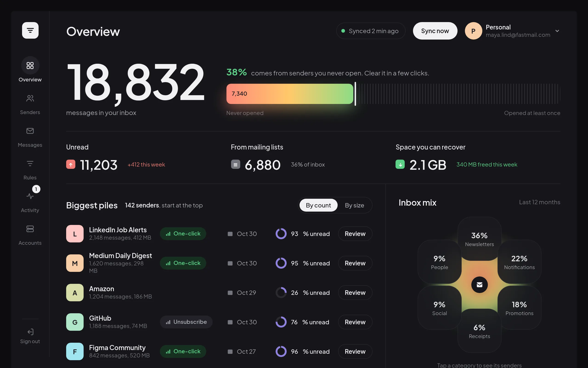
Task: Select the Social 9% category tile
Action: point(439,308)
